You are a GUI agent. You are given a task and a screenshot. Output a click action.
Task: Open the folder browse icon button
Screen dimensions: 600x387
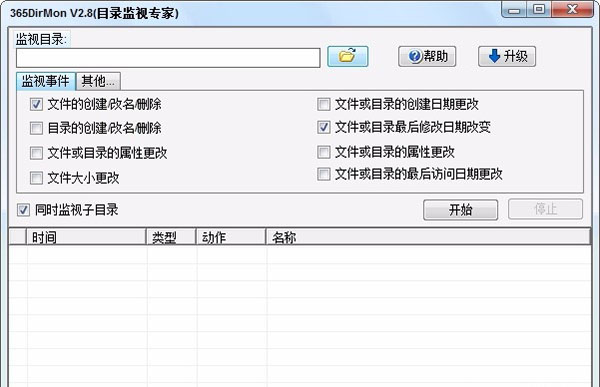click(347, 56)
